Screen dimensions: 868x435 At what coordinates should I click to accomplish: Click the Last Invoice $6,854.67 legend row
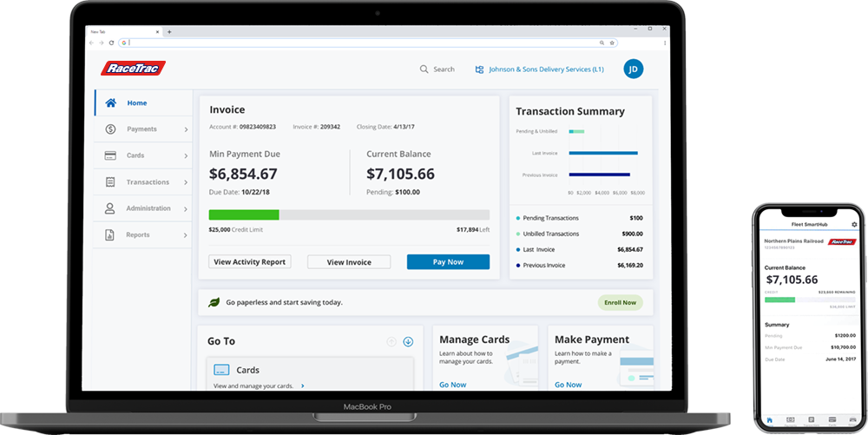coord(580,249)
